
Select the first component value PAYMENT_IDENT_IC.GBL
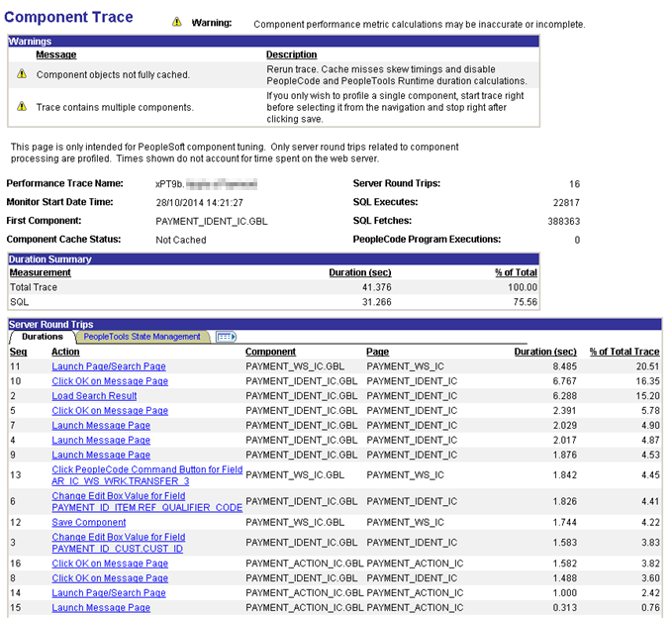[x=212, y=222]
